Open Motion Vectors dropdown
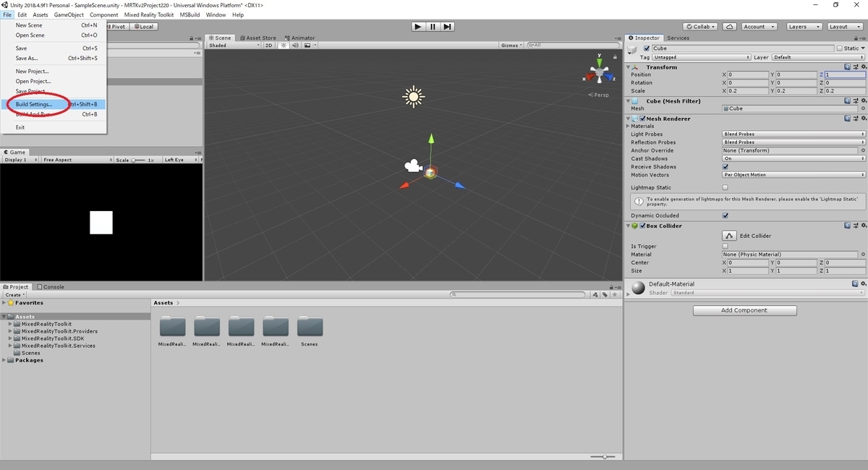This screenshot has height=470, width=868. click(794, 175)
